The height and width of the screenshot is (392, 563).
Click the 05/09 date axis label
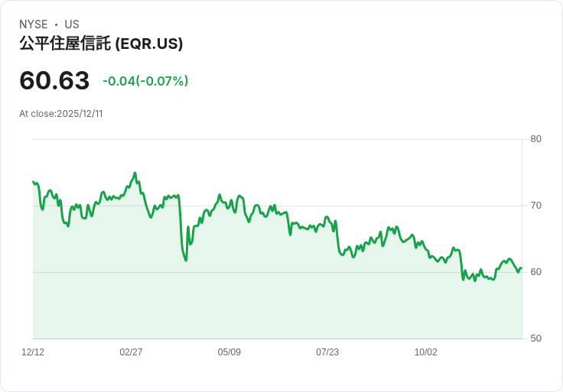point(229,352)
